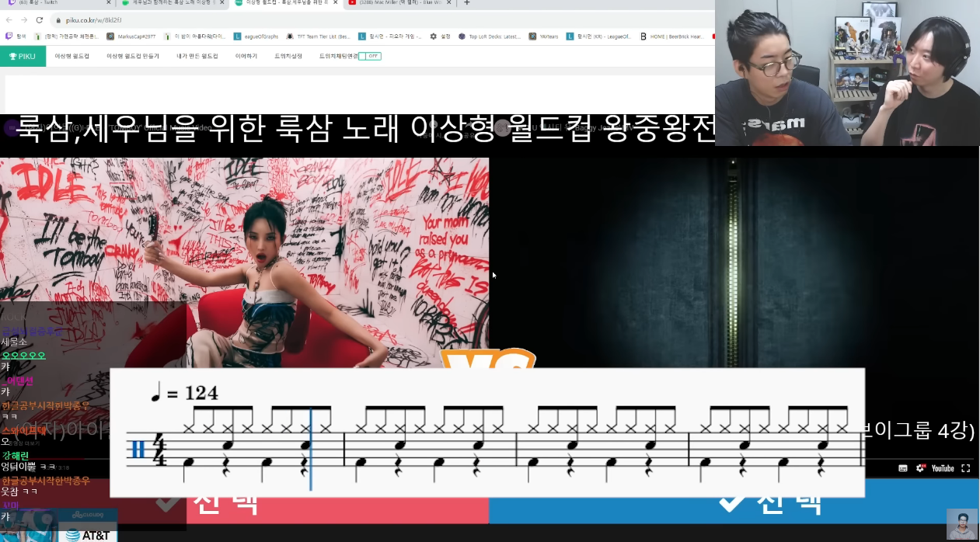Toggle the 트위치채팅연결 OFF switch
The image size is (980, 542).
coord(370,56)
